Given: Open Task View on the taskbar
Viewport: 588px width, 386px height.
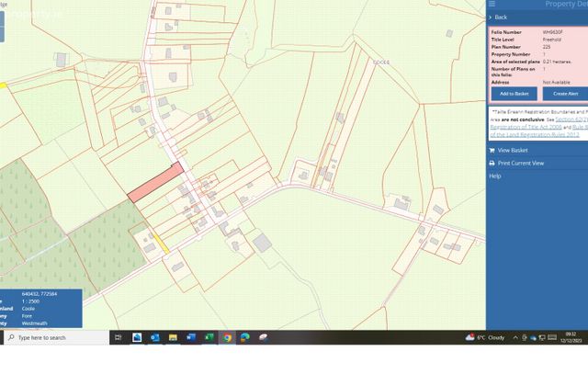Looking at the screenshot, I should tap(119, 337).
